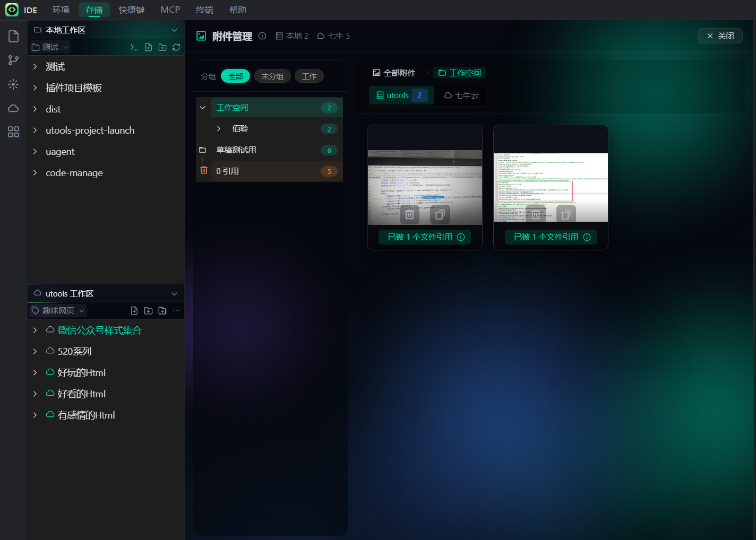Copy the first attachment thumbnail
Viewport: 756px width, 540px height.
(x=440, y=215)
